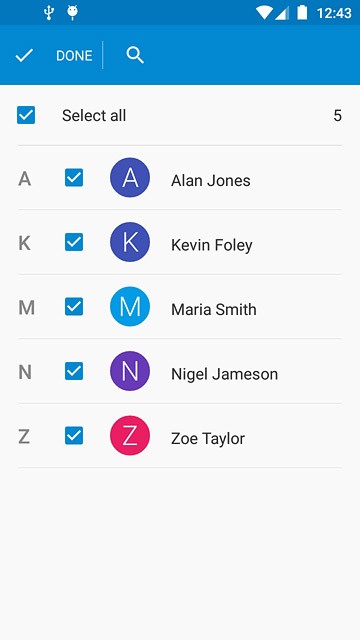Tap the battery indicator icon

(302, 12)
